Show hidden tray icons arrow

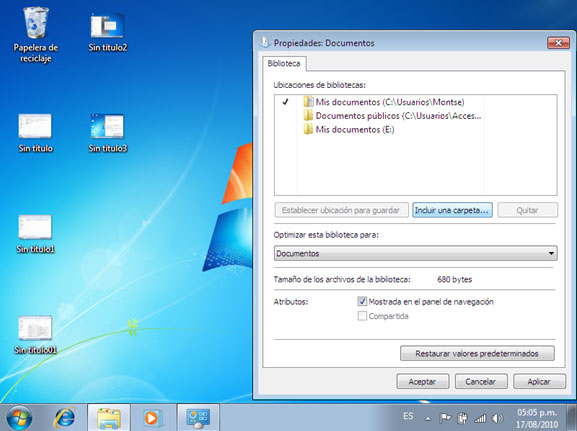click(428, 418)
